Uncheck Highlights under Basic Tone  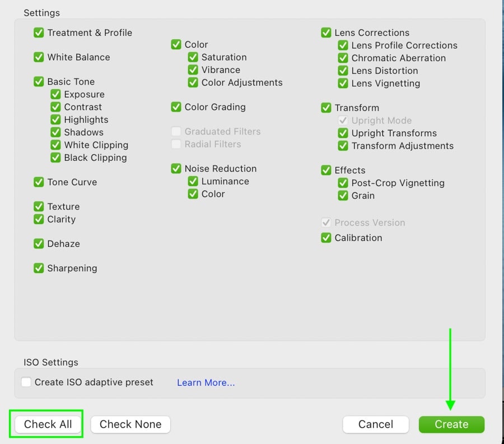click(x=55, y=119)
